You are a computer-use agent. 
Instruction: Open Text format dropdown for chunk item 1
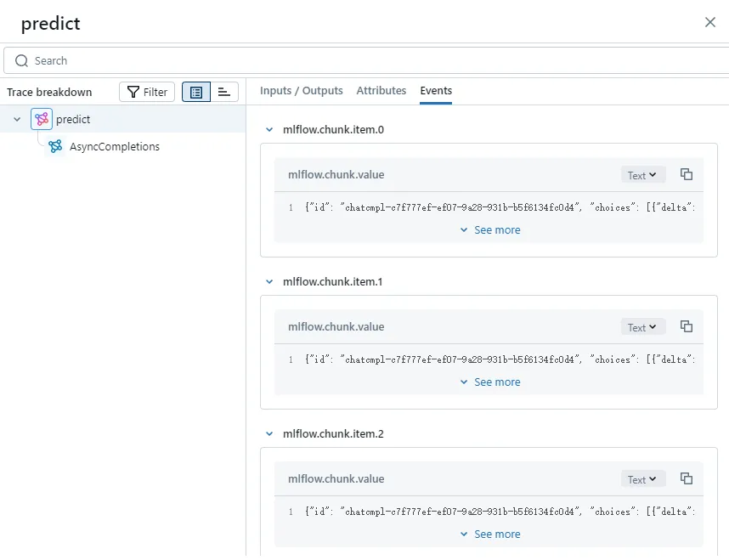tap(643, 327)
